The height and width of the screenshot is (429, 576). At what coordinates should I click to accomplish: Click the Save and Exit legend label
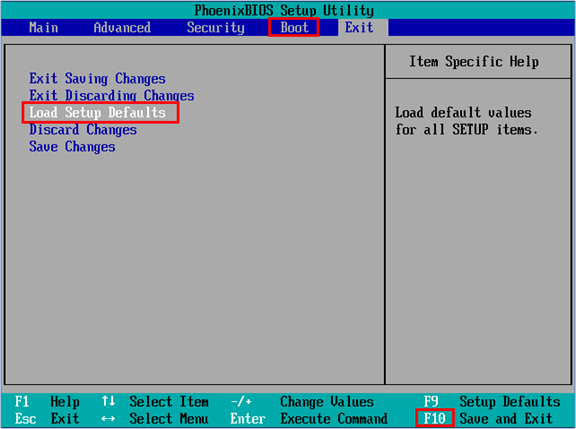[506, 419]
